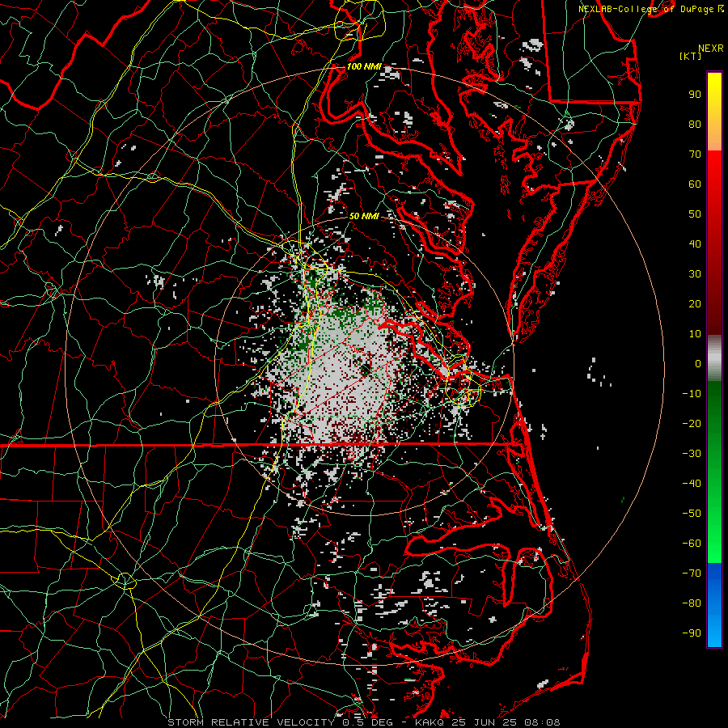The image size is (728, 728).
Task: Click the -40 value on the velocity scale
Action: (x=692, y=484)
